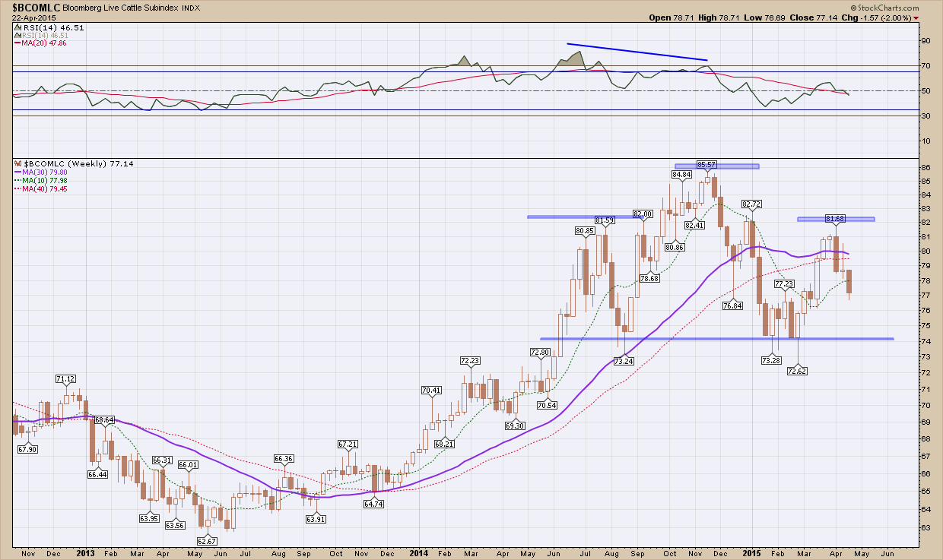Click the 80.86 price label
943x560 pixels.
pos(674,247)
